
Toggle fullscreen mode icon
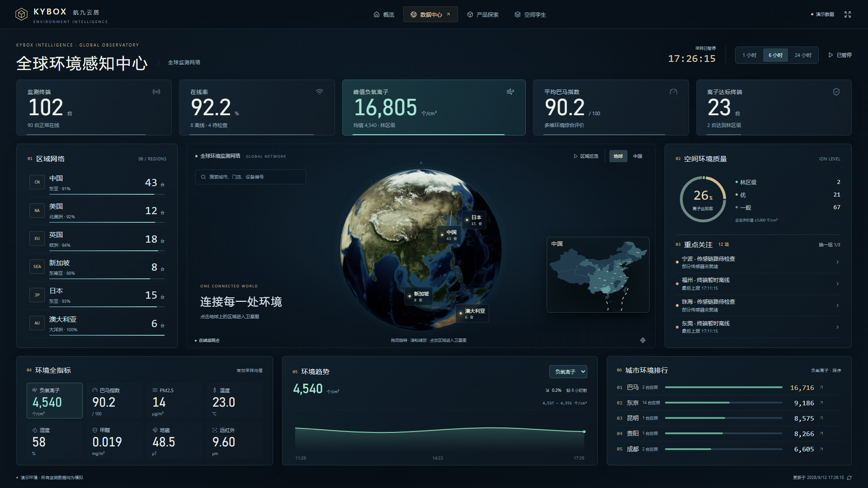tap(848, 14)
